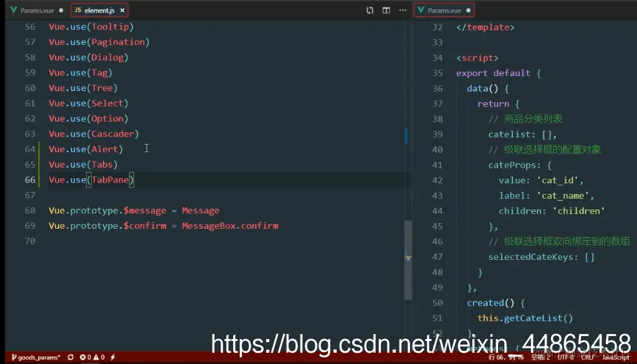Click the lightning bolt status bar icon
This screenshot has height=364, width=637.
click(x=113, y=357)
